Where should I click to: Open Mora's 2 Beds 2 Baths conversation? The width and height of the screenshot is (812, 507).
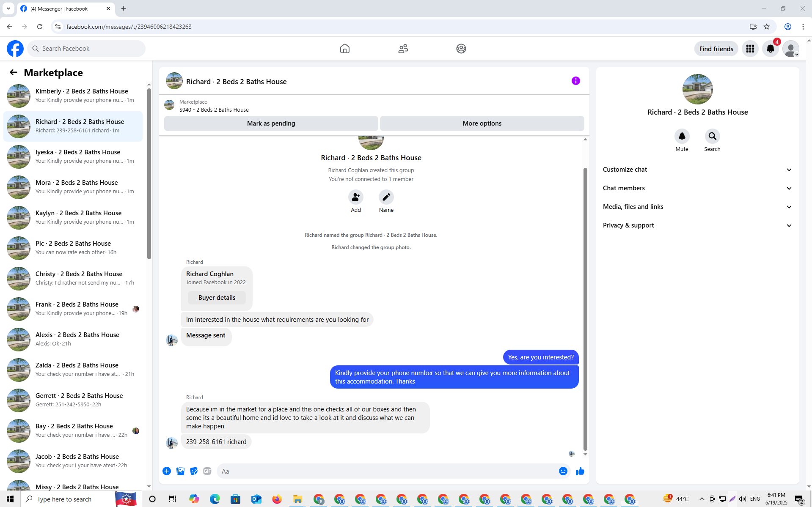pyautogui.click(x=73, y=187)
